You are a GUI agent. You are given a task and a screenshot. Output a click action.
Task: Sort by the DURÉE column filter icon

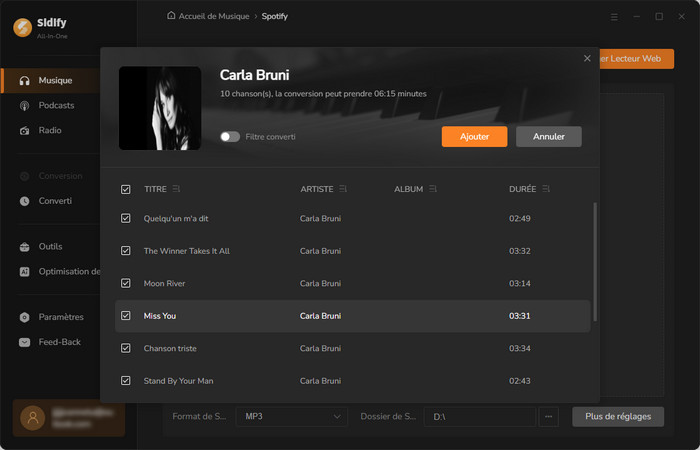point(546,189)
